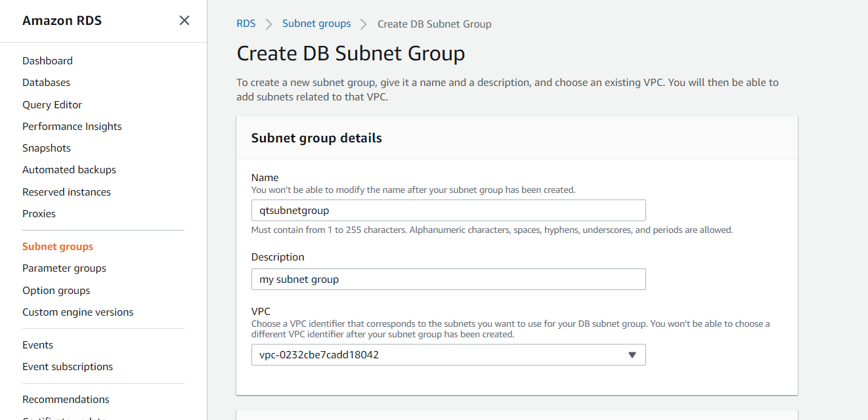The width and height of the screenshot is (868, 420).
Task: Open the Events page
Action: (37, 345)
